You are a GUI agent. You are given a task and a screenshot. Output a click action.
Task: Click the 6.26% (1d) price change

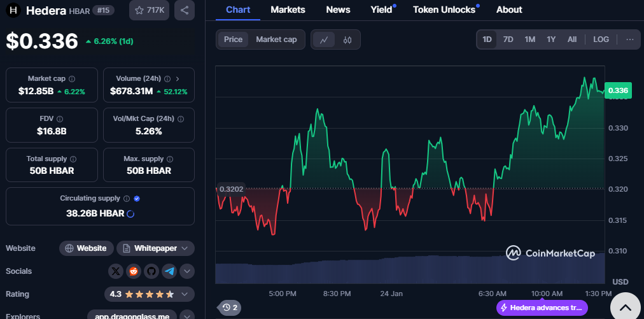tap(109, 41)
